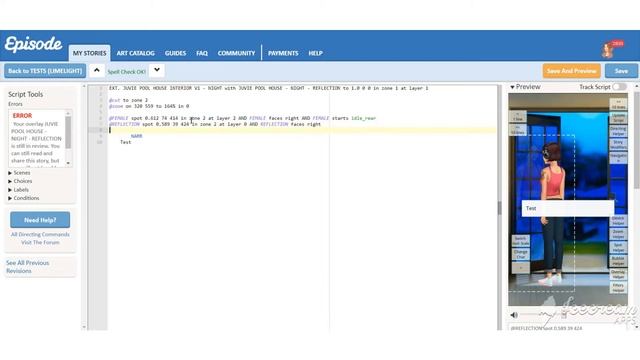Click the preview volume speaker icon
The height and width of the screenshot is (360, 640).
(514, 315)
